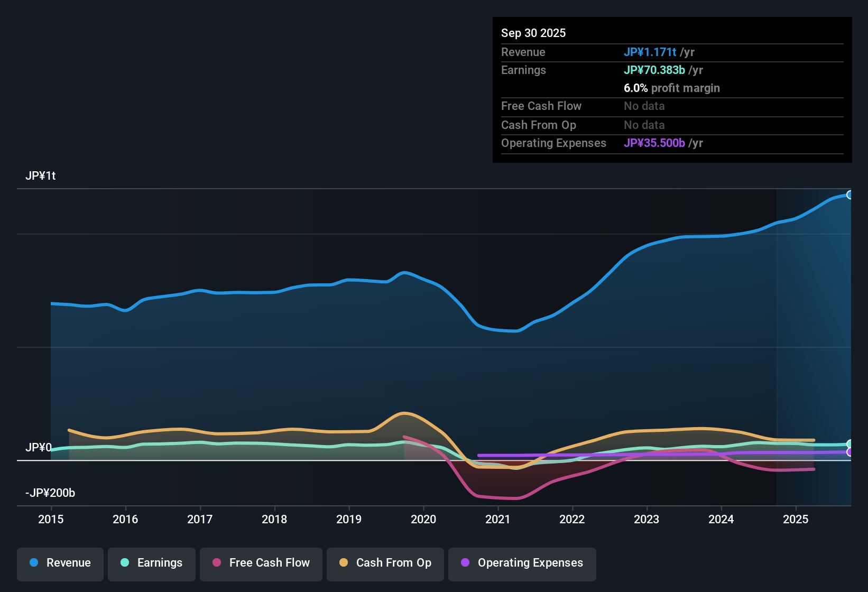The width and height of the screenshot is (868, 592).
Task: Collapse the Cash From Op legend entry
Action: pos(385,563)
